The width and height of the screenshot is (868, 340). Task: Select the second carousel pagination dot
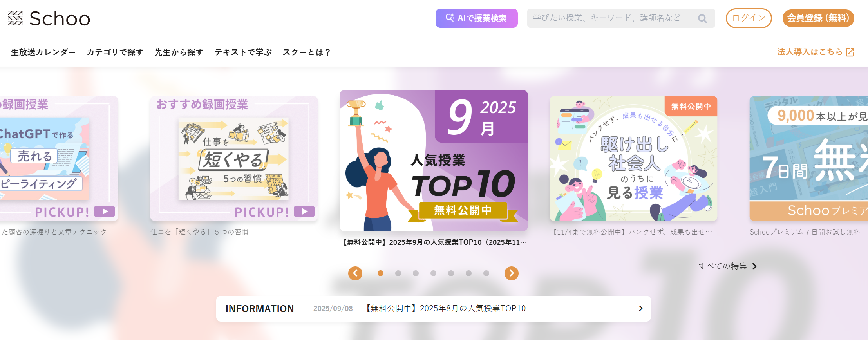tap(398, 273)
